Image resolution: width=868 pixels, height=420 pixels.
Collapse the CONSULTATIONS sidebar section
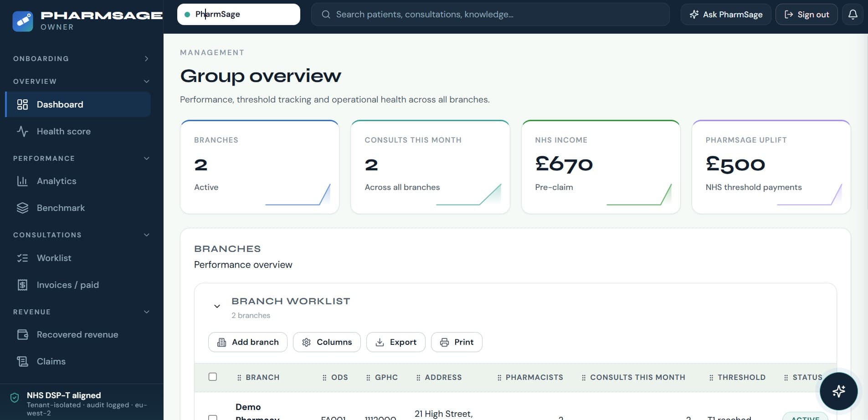82,235
